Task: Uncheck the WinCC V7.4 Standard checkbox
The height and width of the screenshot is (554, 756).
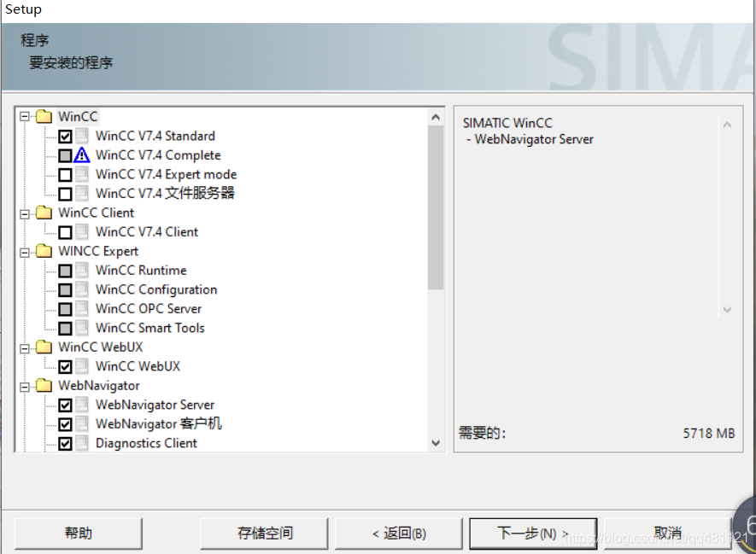Action: coord(66,136)
